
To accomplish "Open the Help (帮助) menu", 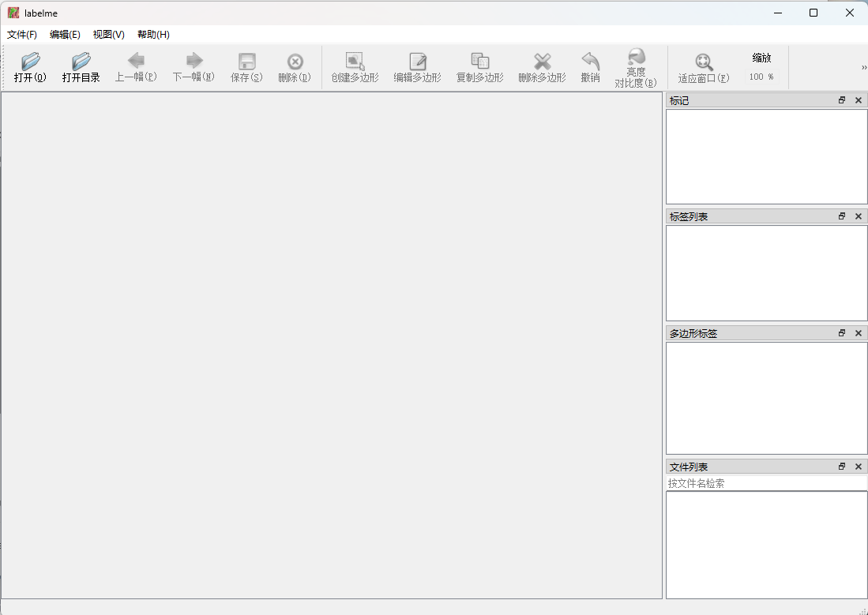I will 153,35.
